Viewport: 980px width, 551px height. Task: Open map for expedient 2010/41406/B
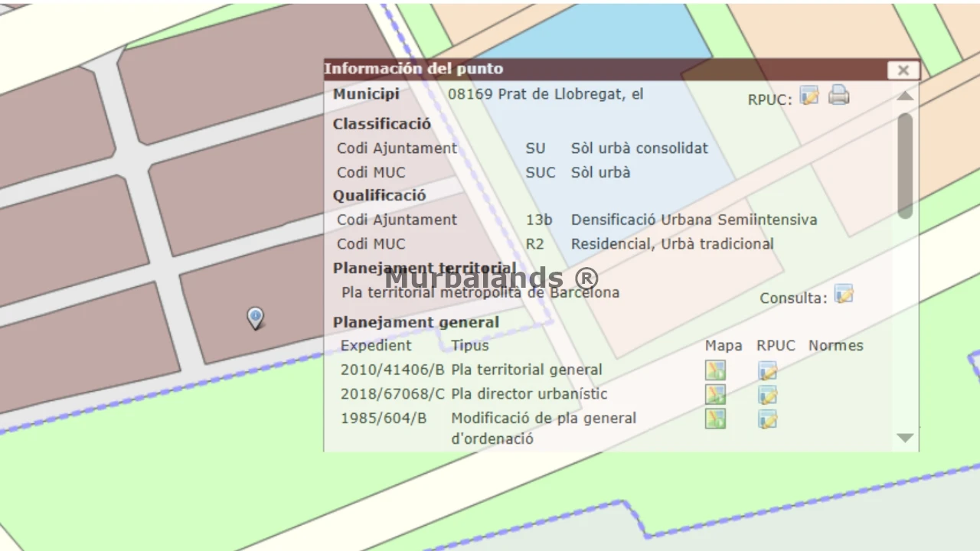coord(715,370)
